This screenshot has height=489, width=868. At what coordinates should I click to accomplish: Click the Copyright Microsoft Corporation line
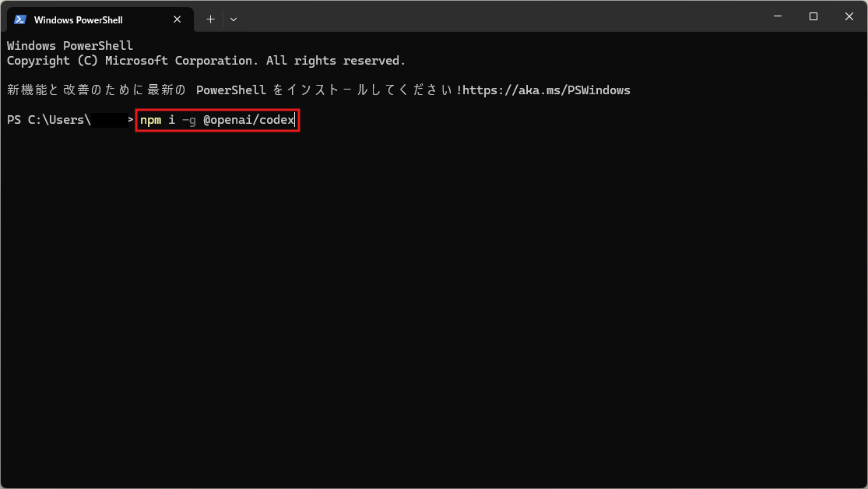206,61
